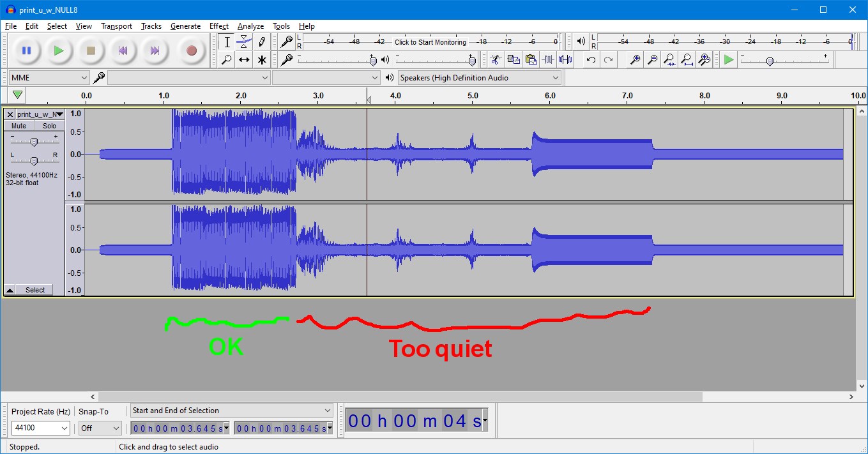
Task: Close the print_u_w track with X
Action: click(10, 114)
